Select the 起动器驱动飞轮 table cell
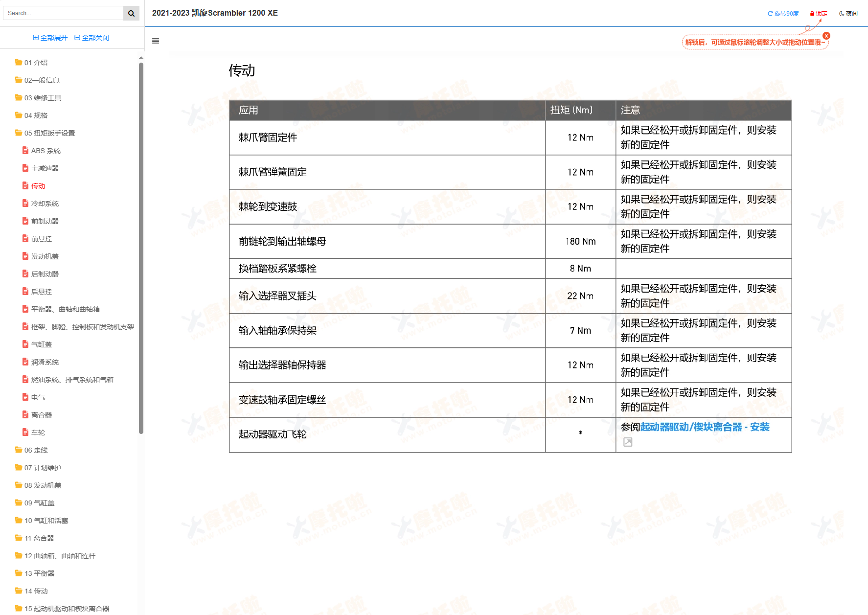 tap(387, 435)
